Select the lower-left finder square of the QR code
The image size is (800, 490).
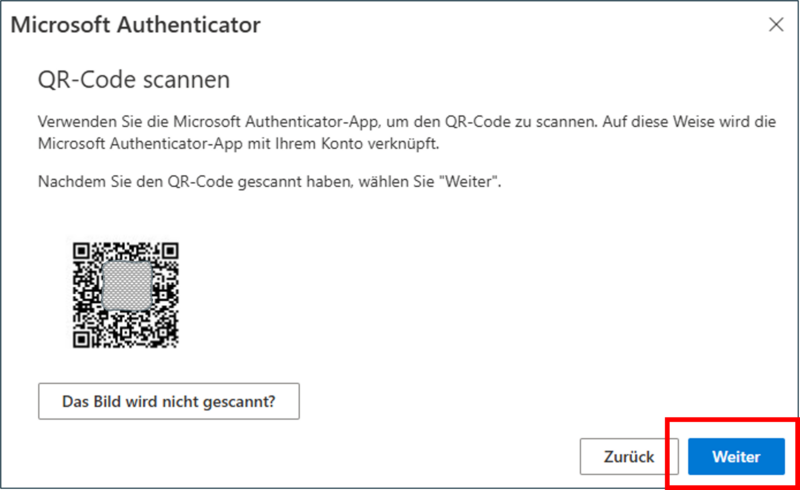point(82,339)
